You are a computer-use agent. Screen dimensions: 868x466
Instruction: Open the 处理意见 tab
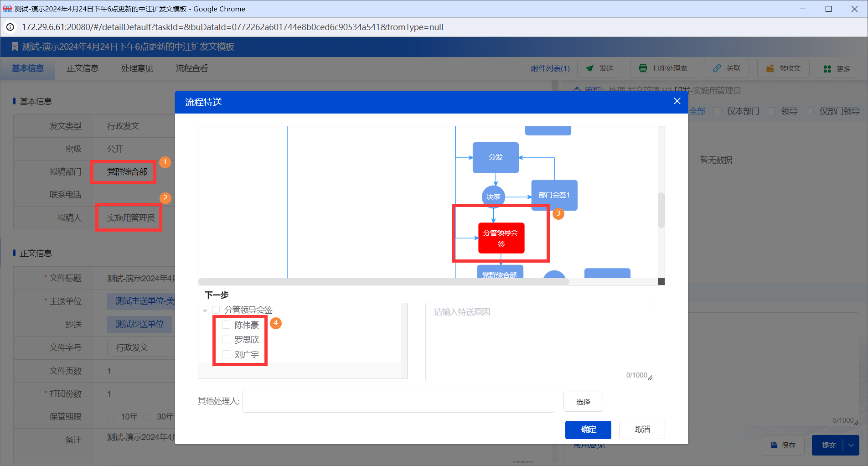tap(137, 68)
